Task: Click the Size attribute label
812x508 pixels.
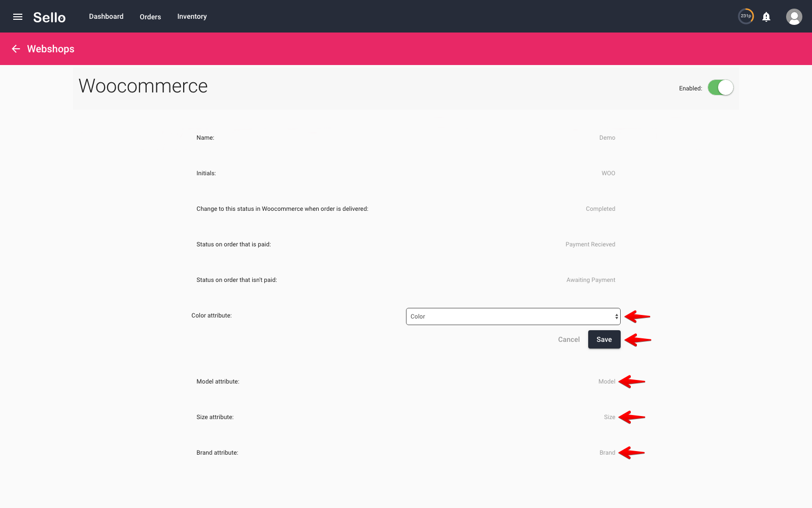Action: point(215,417)
